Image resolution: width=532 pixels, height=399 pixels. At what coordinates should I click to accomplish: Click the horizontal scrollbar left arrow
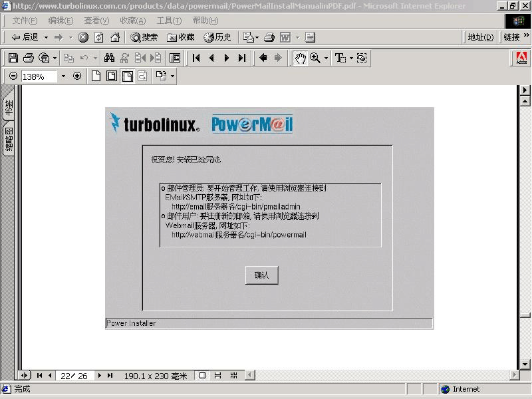pos(250,375)
